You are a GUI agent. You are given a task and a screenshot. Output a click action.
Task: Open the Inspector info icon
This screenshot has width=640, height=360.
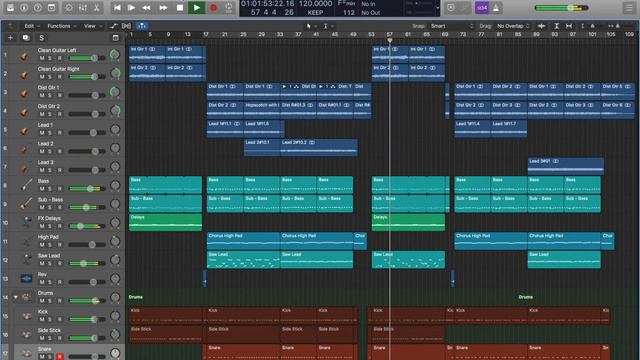(24, 8)
